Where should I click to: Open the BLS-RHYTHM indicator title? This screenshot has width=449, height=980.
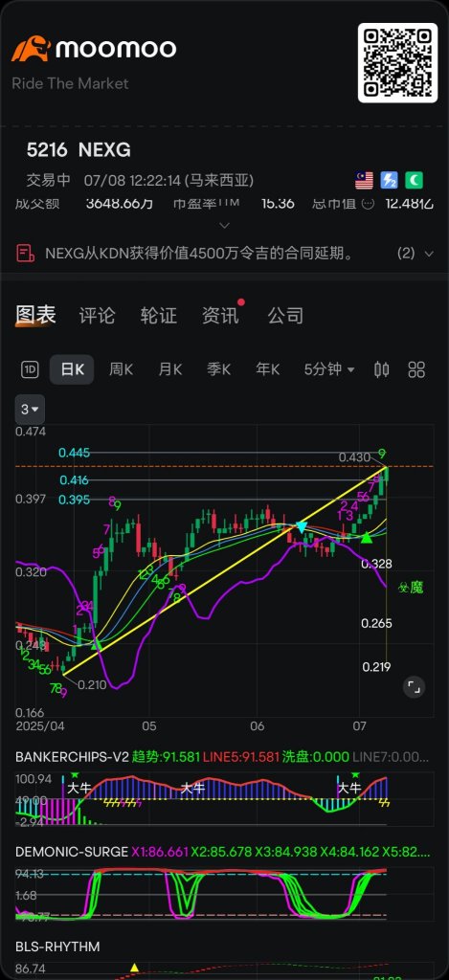pos(57,947)
